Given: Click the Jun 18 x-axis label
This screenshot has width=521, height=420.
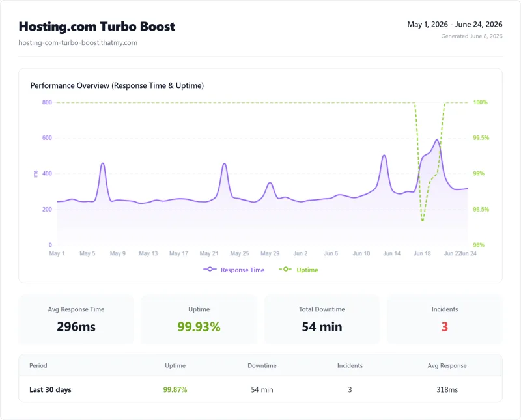Looking at the screenshot, I should click(x=422, y=253).
